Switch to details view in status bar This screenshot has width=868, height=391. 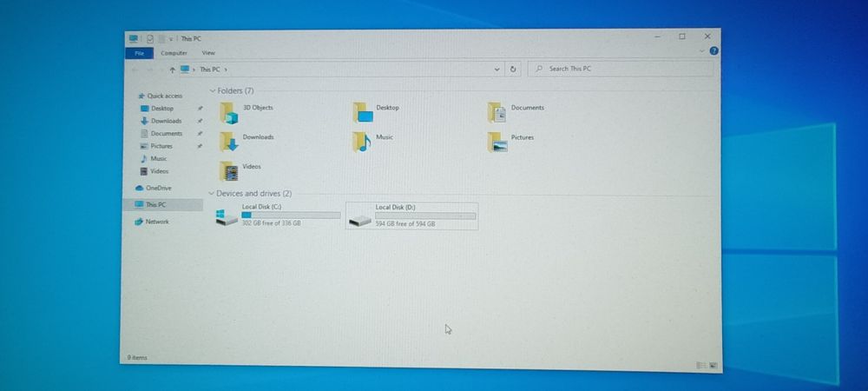[700, 366]
